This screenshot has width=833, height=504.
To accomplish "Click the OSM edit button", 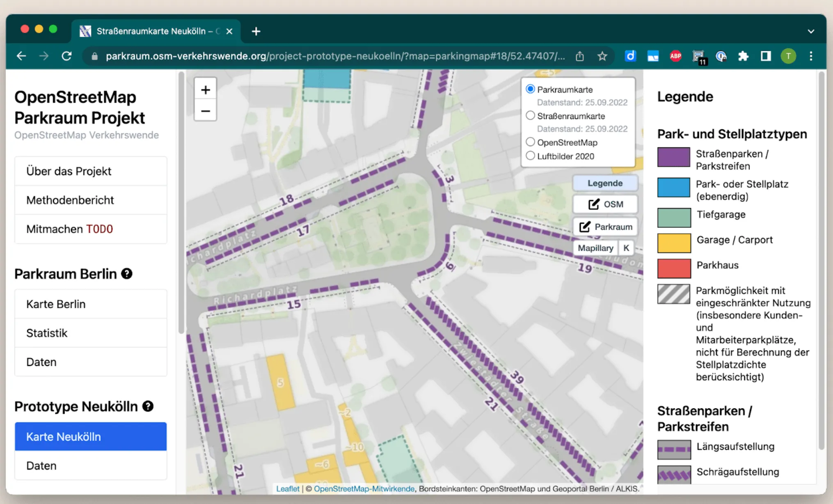I will 605,204.
